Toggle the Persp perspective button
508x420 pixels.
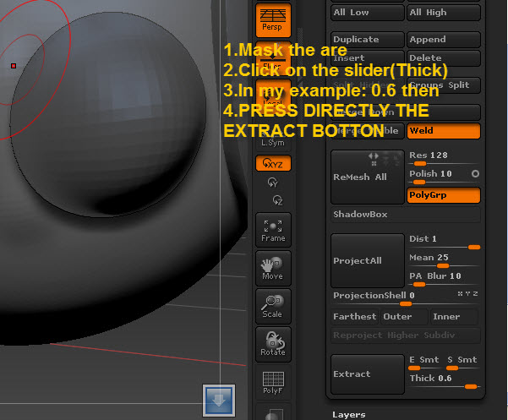(x=273, y=20)
